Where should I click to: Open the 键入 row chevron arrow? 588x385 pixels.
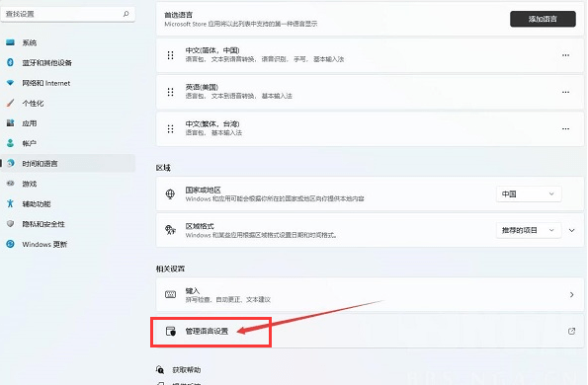(x=571, y=295)
